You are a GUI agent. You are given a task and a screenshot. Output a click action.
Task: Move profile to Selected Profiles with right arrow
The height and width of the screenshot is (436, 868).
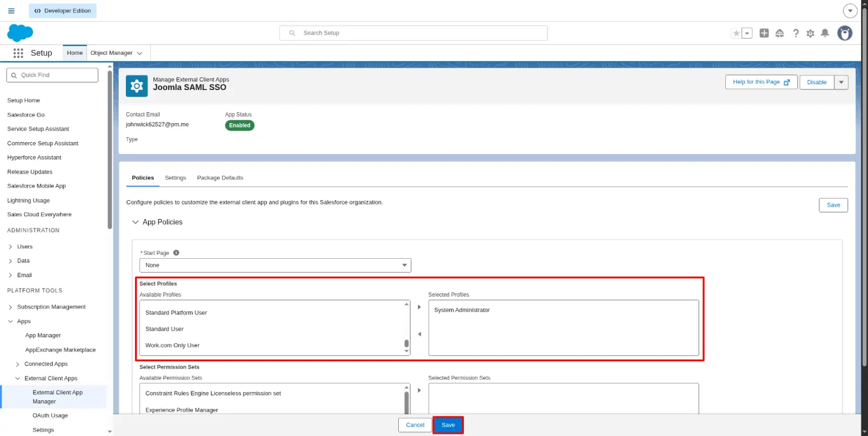pyautogui.click(x=419, y=307)
